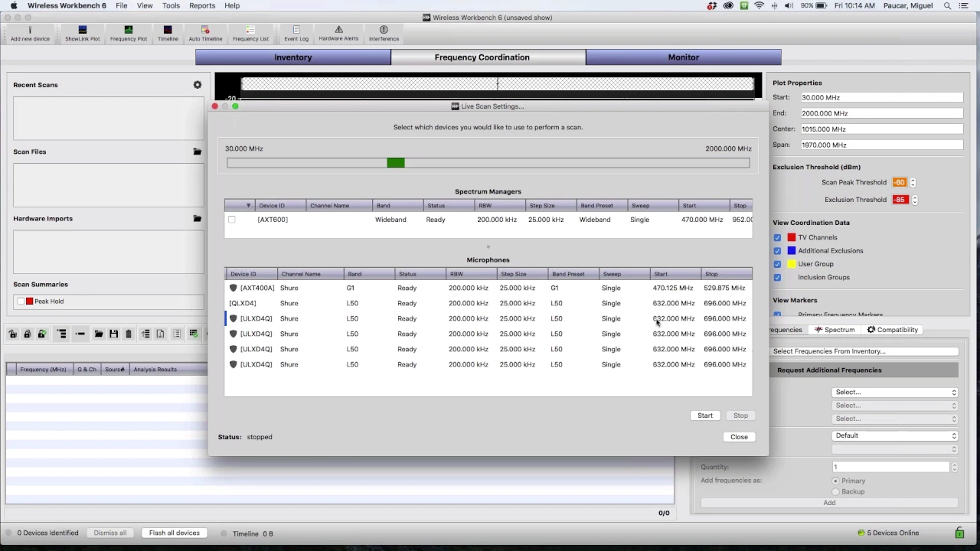Open the Frequency List tool
Screen dimensions: 980x551
pyautogui.click(x=250, y=34)
